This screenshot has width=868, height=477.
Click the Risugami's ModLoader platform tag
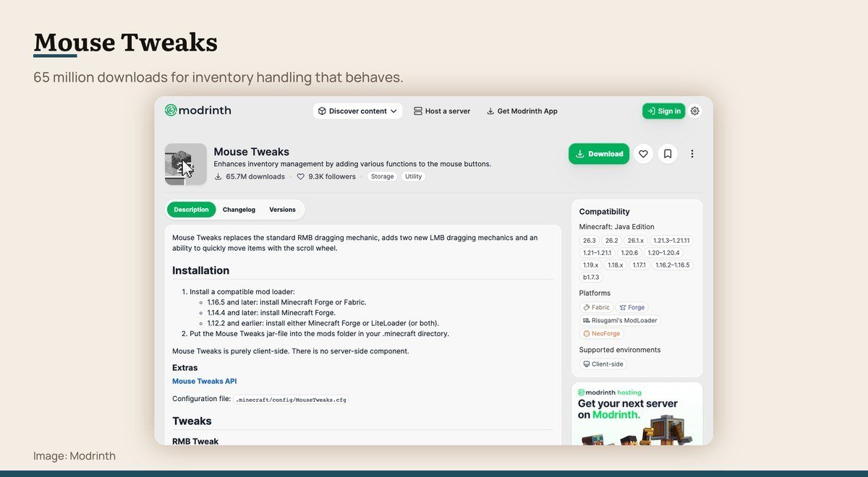620,320
